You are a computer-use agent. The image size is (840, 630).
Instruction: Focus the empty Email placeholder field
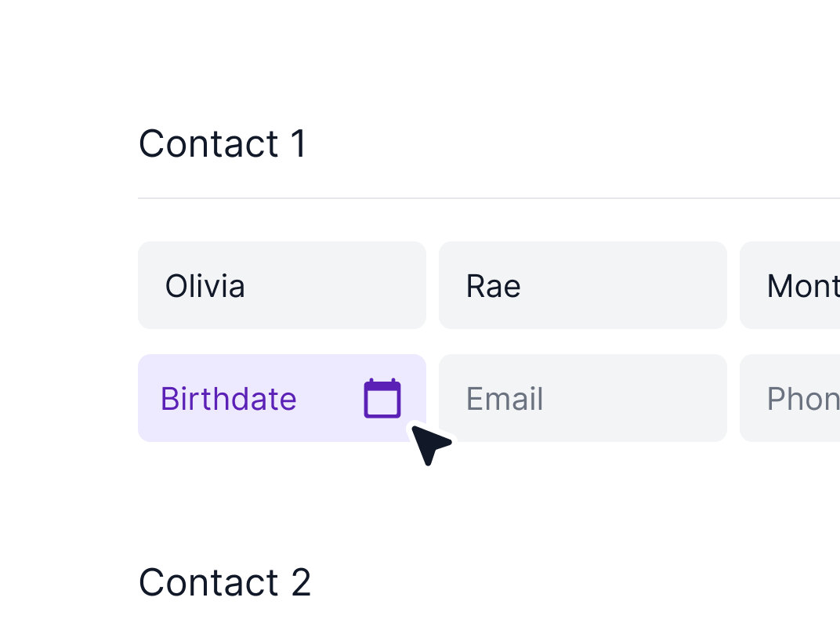pos(583,397)
